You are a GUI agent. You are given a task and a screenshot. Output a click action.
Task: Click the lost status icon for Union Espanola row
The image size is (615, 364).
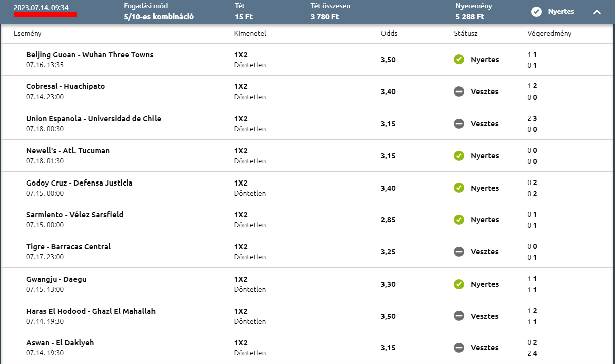click(458, 124)
